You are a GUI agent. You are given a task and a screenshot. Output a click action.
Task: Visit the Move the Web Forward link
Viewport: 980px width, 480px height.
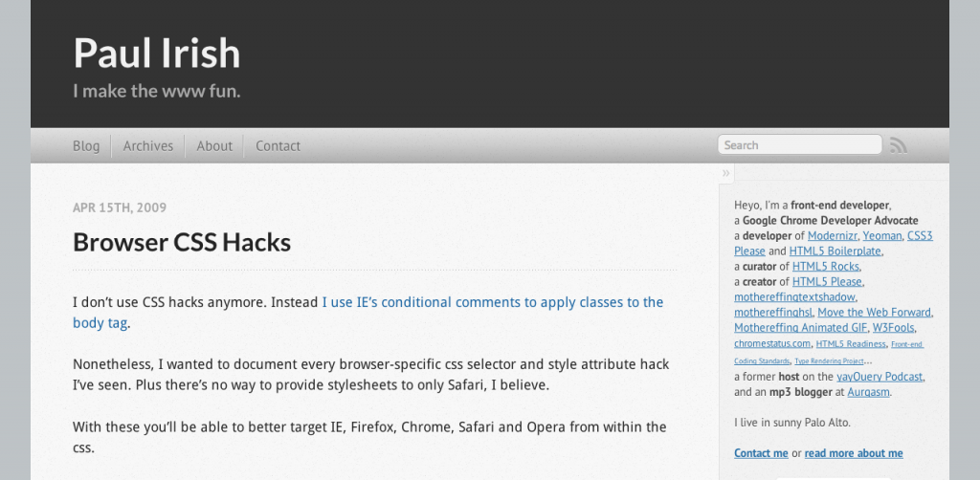click(x=875, y=312)
